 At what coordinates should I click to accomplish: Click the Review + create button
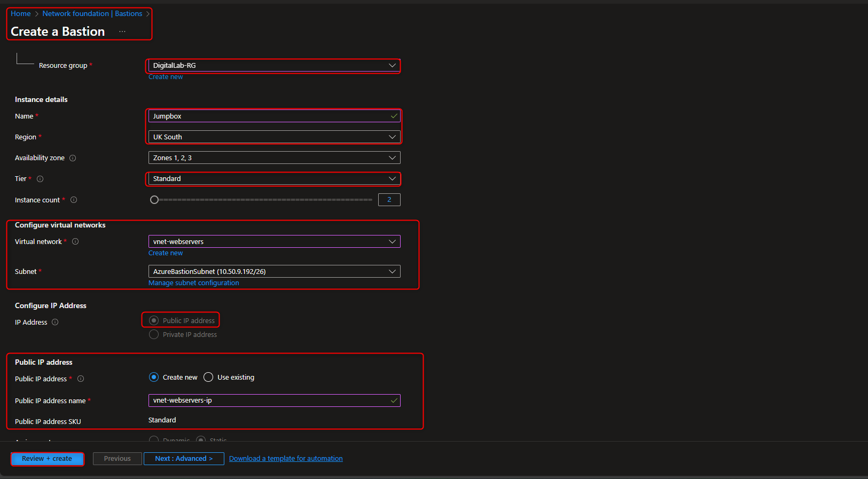pyautogui.click(x=47, y=459)
